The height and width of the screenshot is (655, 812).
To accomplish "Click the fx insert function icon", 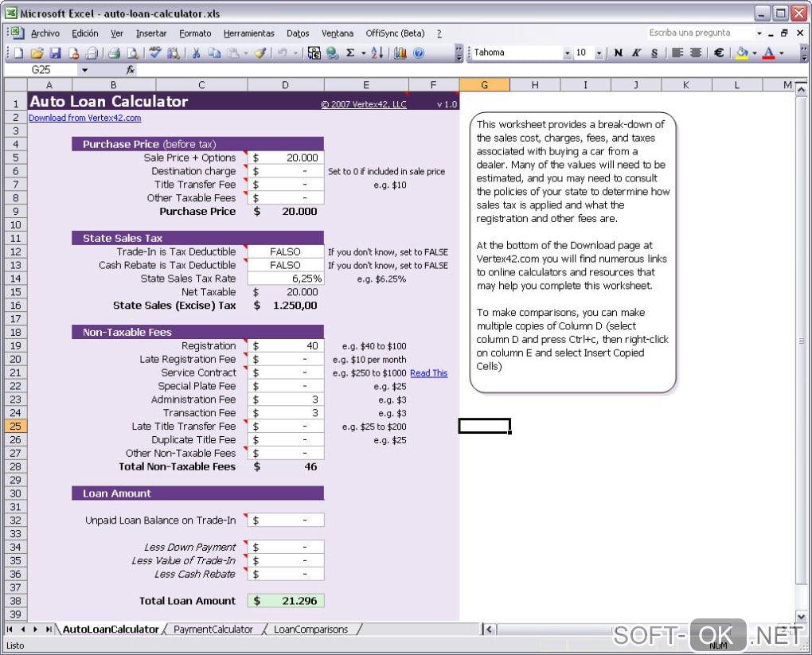I will pos(130,69).
